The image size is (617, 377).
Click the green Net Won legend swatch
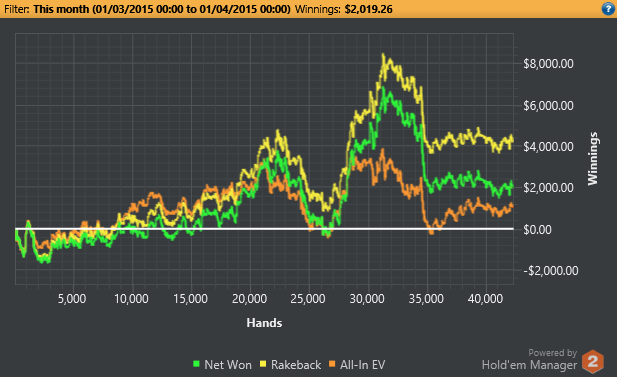(x=196, y=364)
